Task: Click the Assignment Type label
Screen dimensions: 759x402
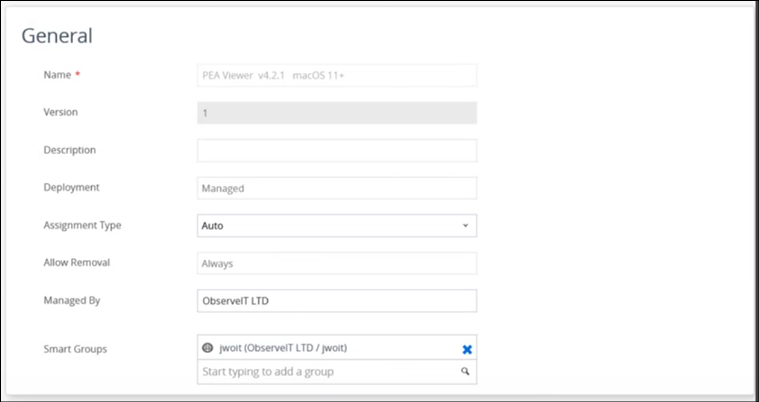Action: point(83,225)
